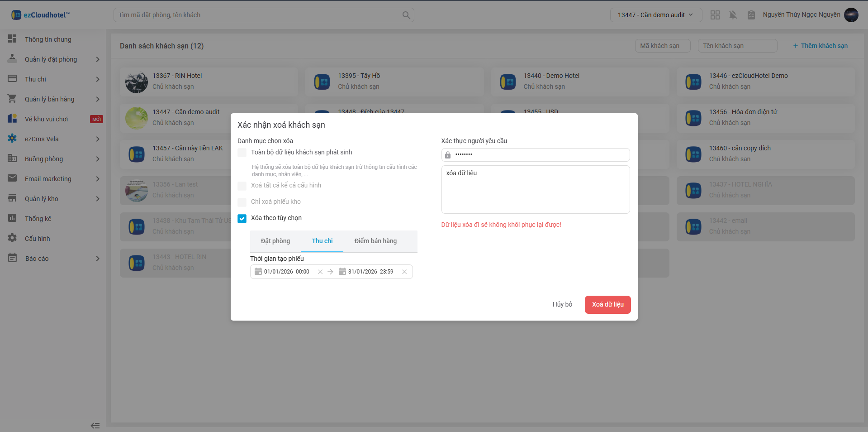Image resolution: width=868 pixels, height=432 pixels.
Task: Open the apps grid icon
Action: point(715,15)
